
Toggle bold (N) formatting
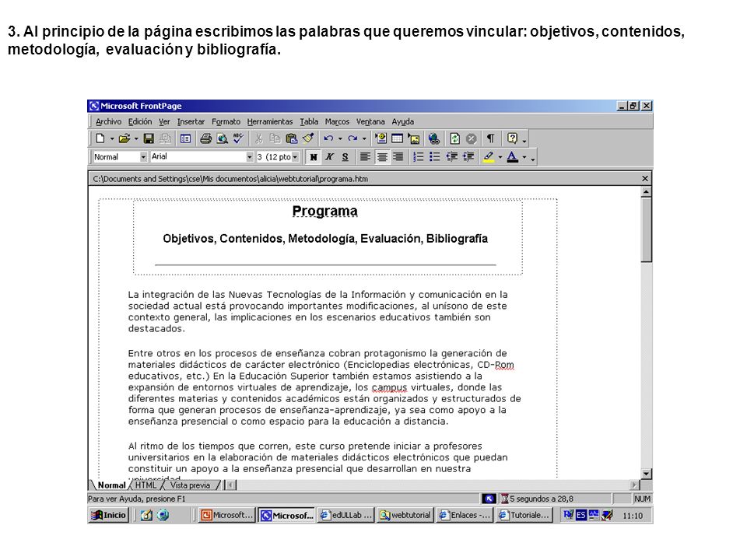(x=314, y=156)
